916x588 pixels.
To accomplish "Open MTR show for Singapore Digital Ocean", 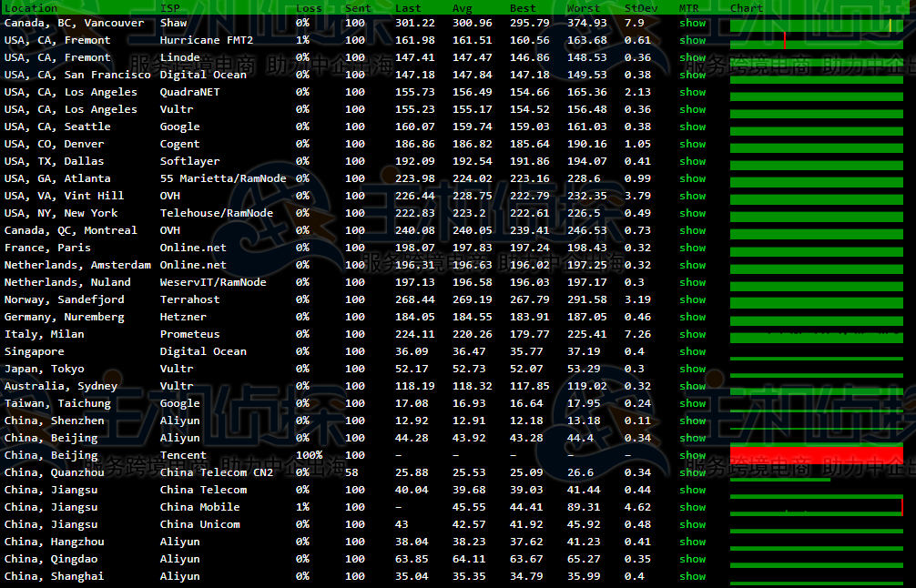I will point(692,351).
